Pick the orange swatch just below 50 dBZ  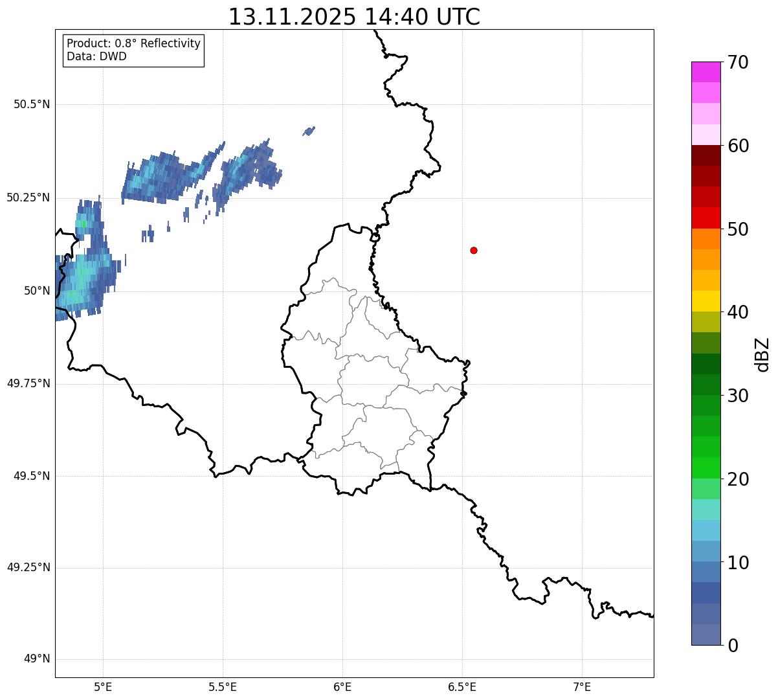tap(706, 239)
